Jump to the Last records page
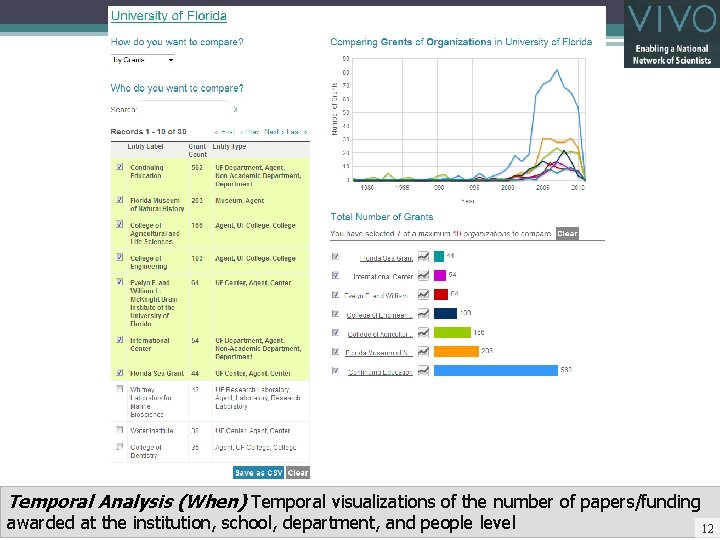 [296, 132]
